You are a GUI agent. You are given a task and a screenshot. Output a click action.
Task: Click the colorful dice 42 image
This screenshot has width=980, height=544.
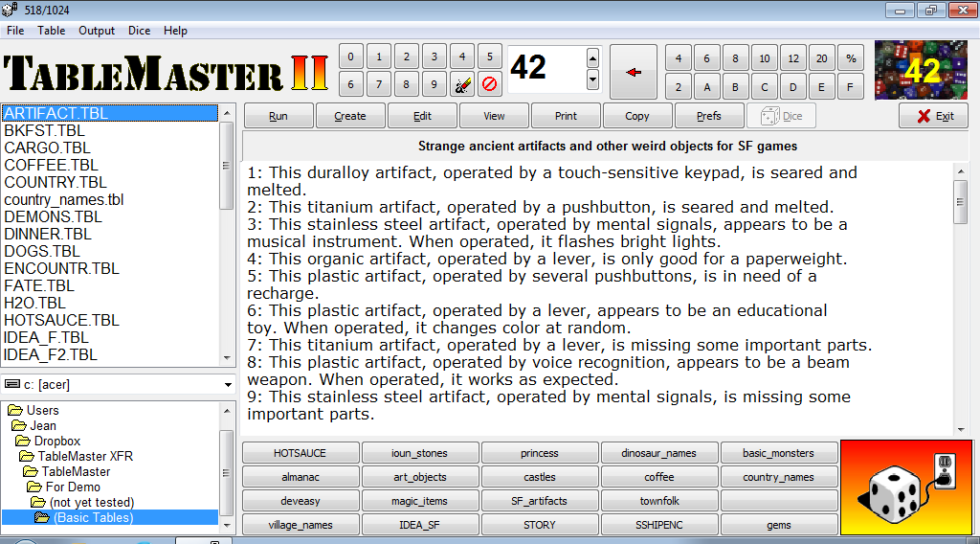(921, 70)
